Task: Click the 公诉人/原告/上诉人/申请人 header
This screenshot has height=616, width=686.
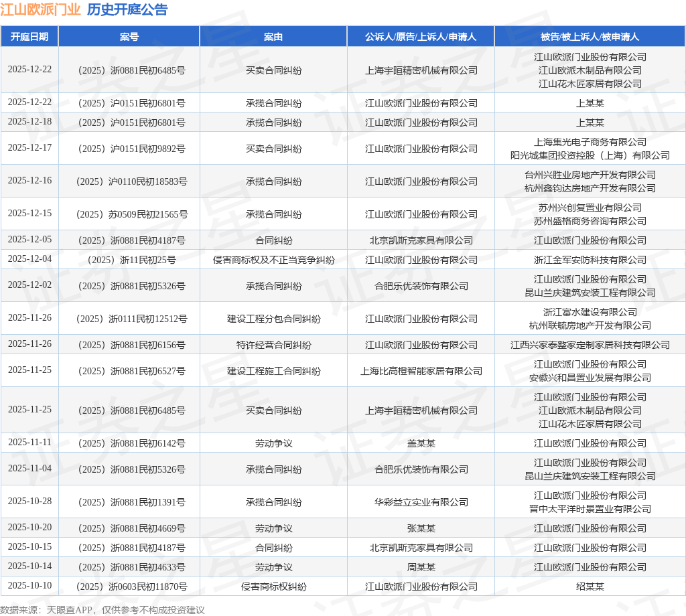Action: pos(421,37)
